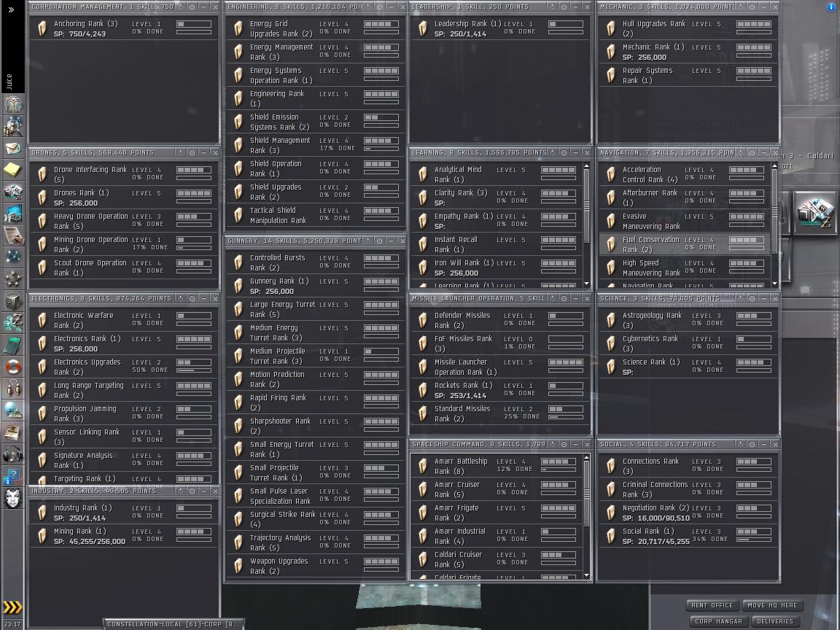Open the Jukebox headphones icon
The width and height of the screenshot is (840, 630).
(13, 454)
